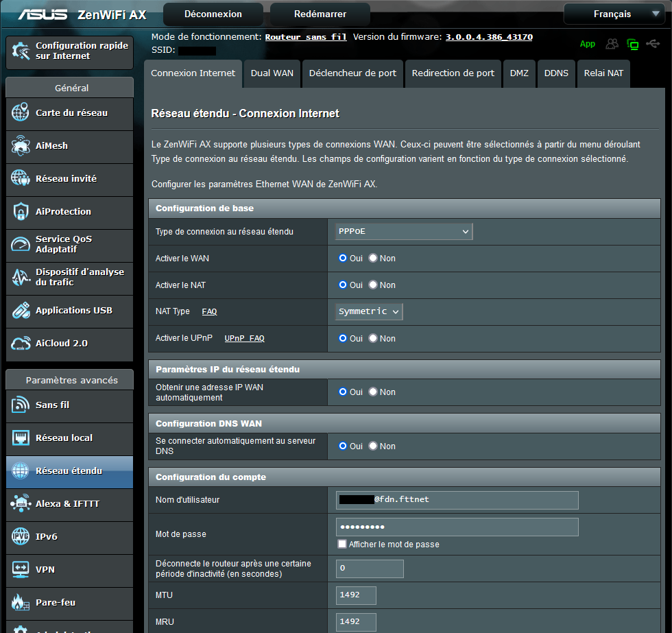Open the Sans fil wireless icon
The height and width of the screenshot is (633, 672).
20,405
